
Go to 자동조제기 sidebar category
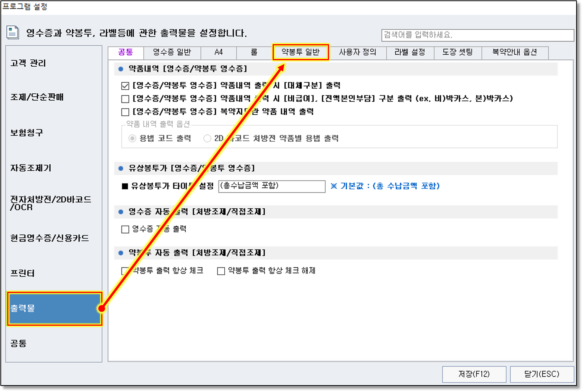tap(30, 168)
